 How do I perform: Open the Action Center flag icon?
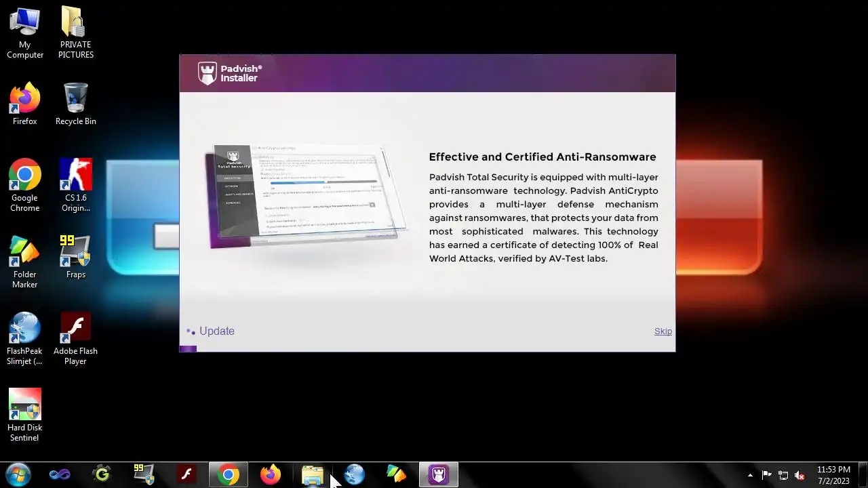pos(767,475)
